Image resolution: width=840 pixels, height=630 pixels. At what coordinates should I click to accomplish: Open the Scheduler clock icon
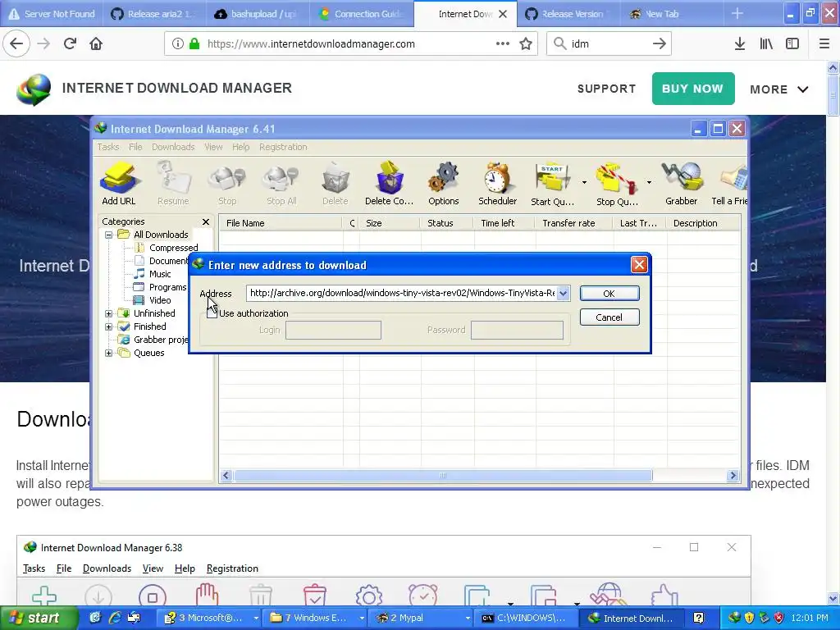[x=498, y=183]
